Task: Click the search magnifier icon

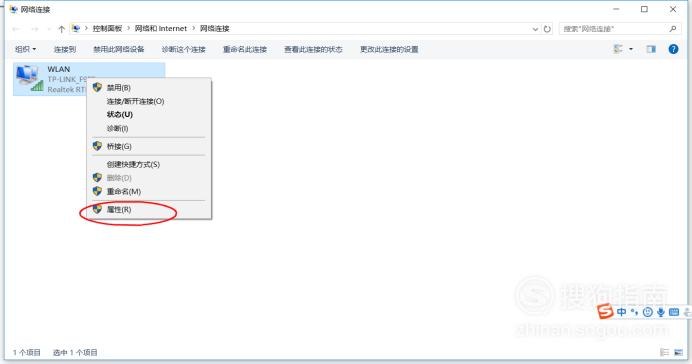Action: (x=673, y=29)
